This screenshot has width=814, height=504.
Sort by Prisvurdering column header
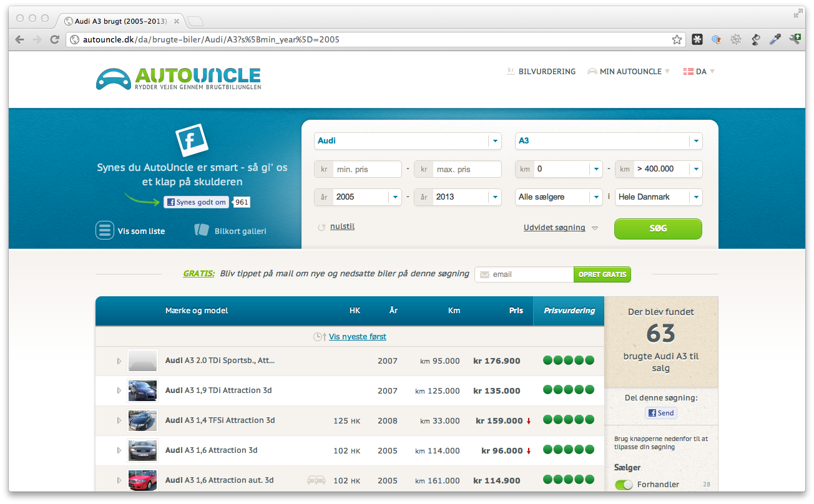tap(569, 311)
